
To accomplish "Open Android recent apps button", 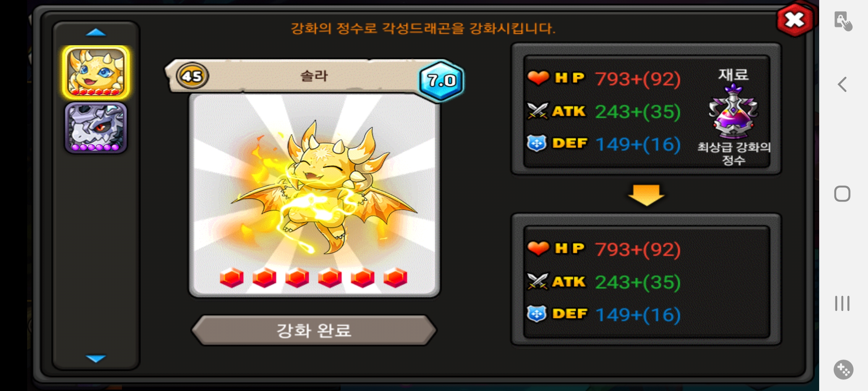I will pos(842,303).
